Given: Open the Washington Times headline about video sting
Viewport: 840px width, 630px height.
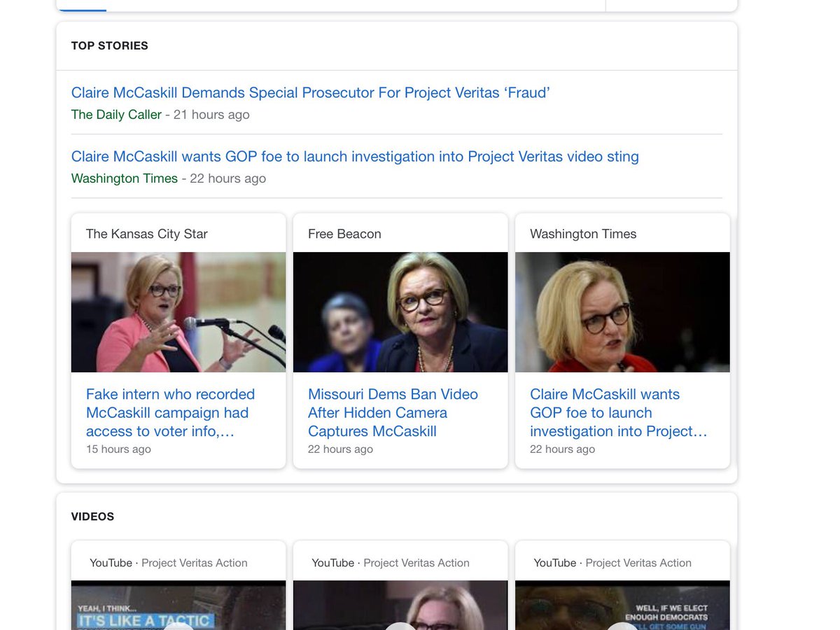Looking at the screenshot, I should pos(355,156).
